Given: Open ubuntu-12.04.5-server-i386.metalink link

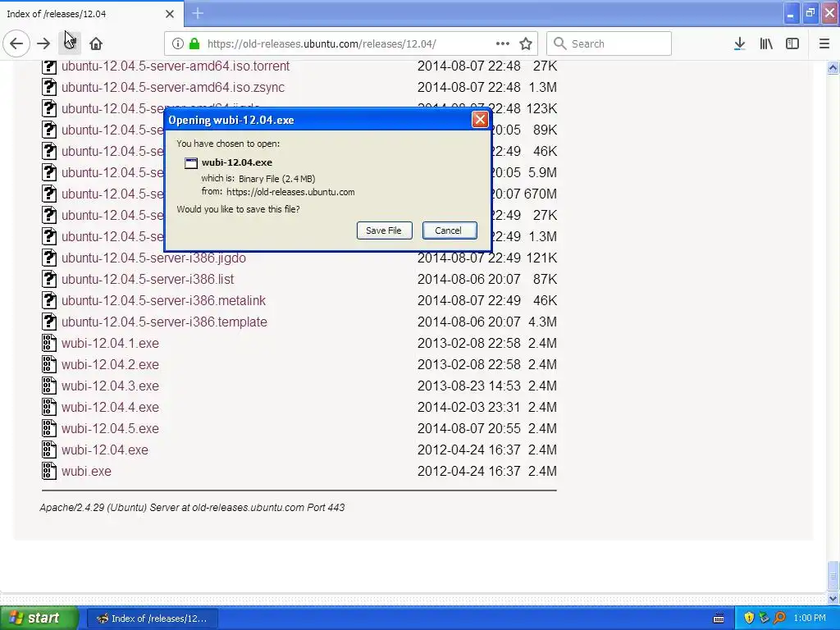Looking at the screenshot, I should [163, 300].
